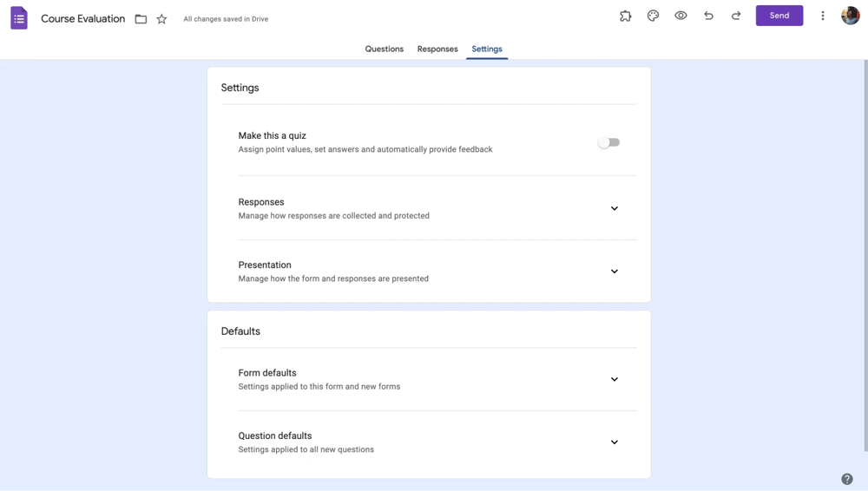This screenshot has width=868, height=491.
Task: Preview form with the eye icon
Action: pos(681,16)
